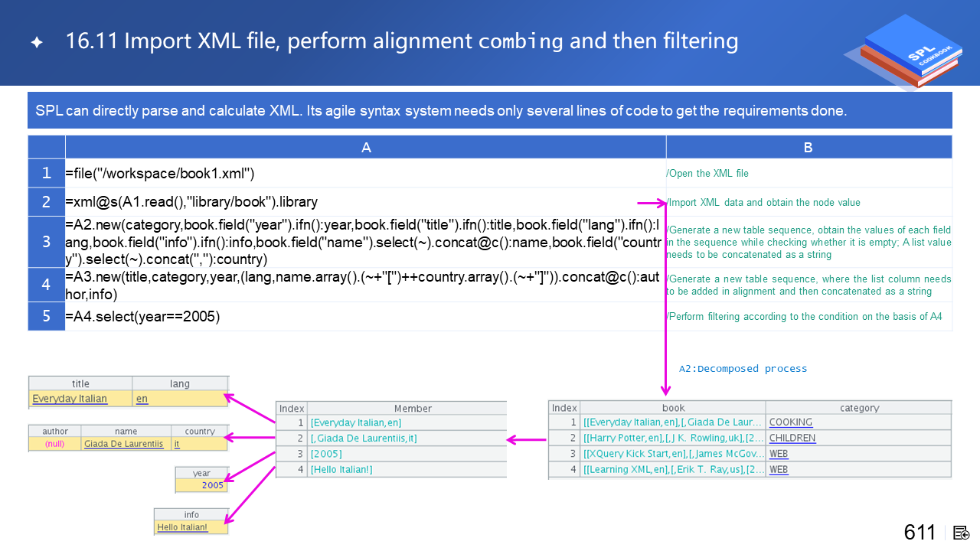
Task: Click the 'Member' column header
Action: pos(413,409)
